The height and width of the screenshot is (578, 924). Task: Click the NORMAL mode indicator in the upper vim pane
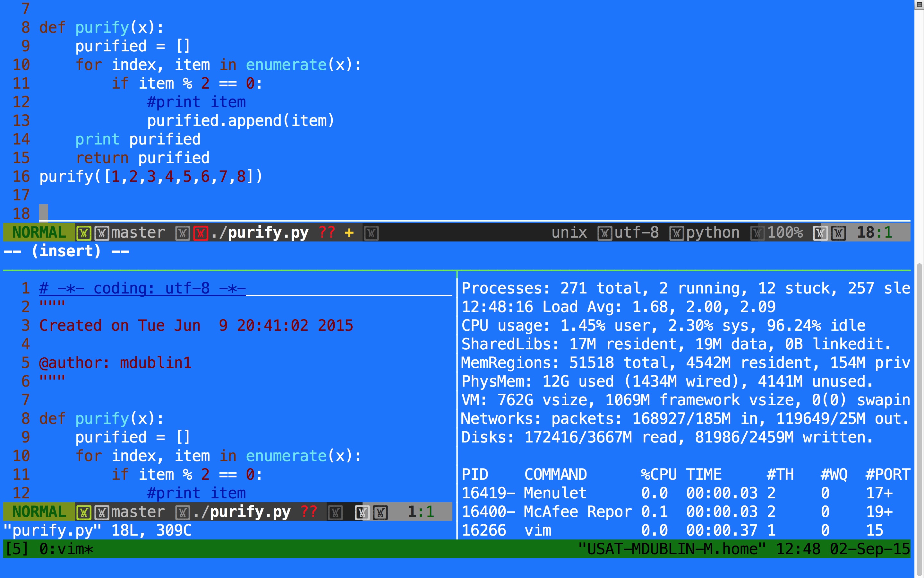(39, 232)
